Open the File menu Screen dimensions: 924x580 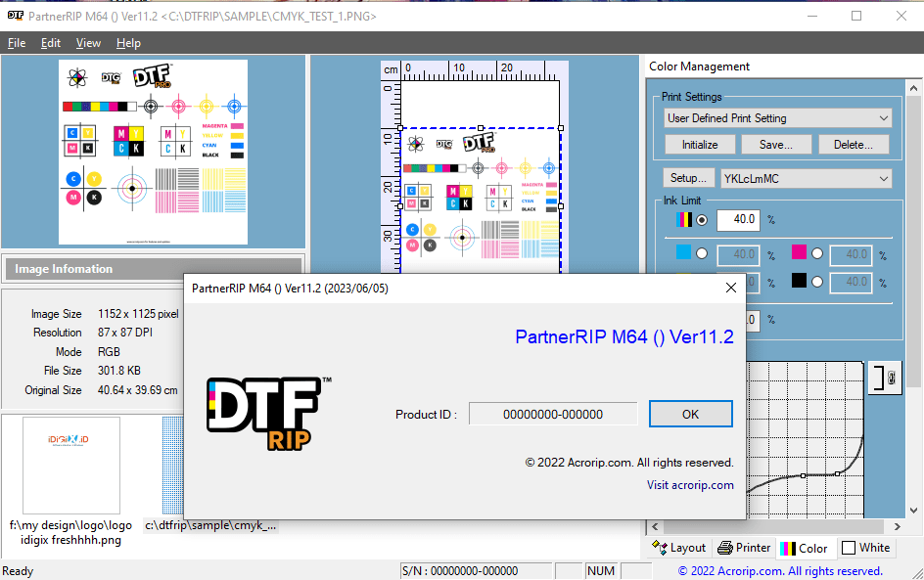17,43
